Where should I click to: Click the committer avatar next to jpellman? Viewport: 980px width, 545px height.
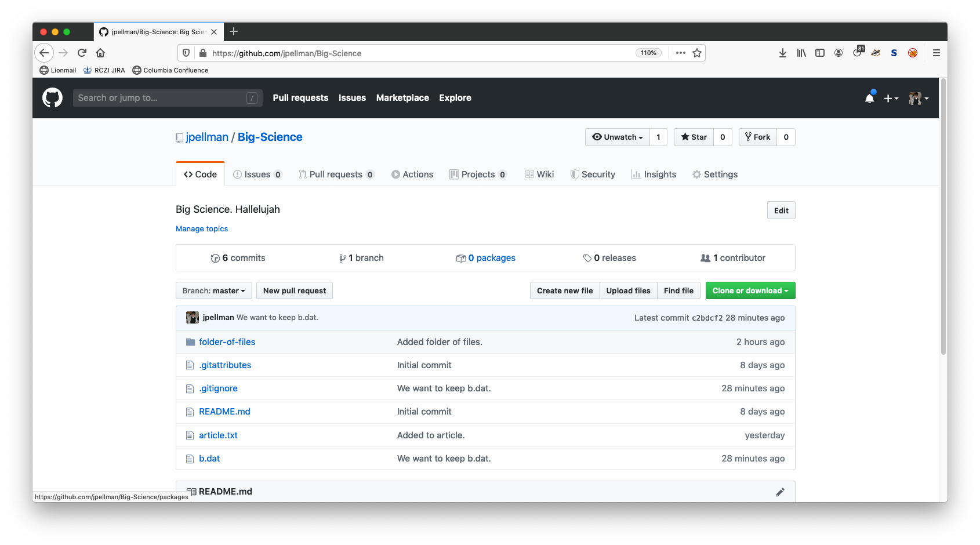[193, 317]
